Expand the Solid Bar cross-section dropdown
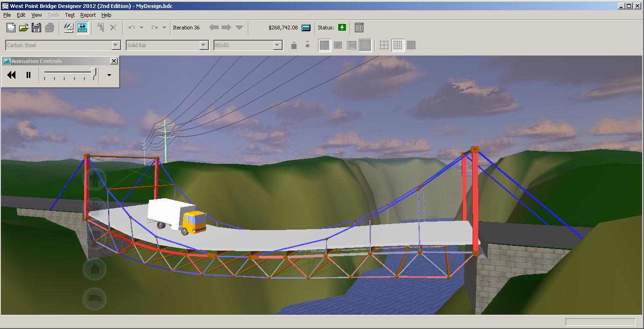 (x=204, y=45)
